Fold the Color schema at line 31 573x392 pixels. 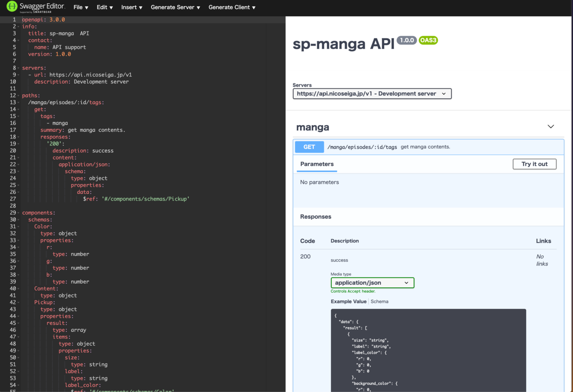(x=19, y=226)
